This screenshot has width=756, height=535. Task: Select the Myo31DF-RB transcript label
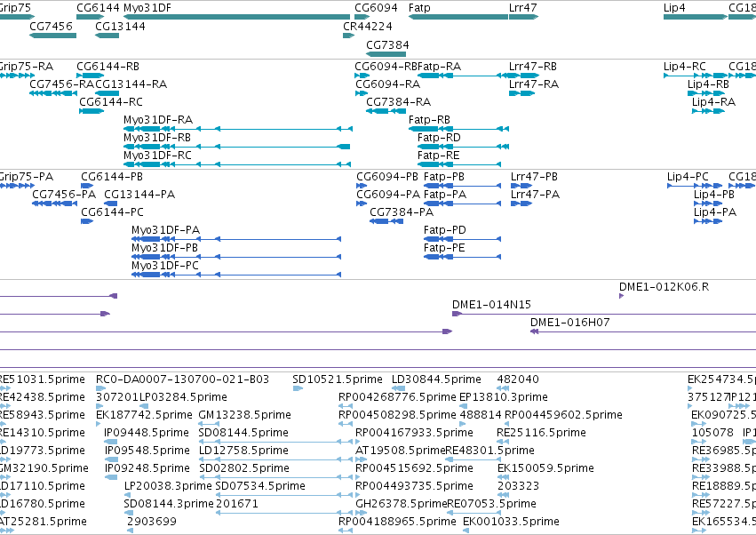(x=157, y=138)
